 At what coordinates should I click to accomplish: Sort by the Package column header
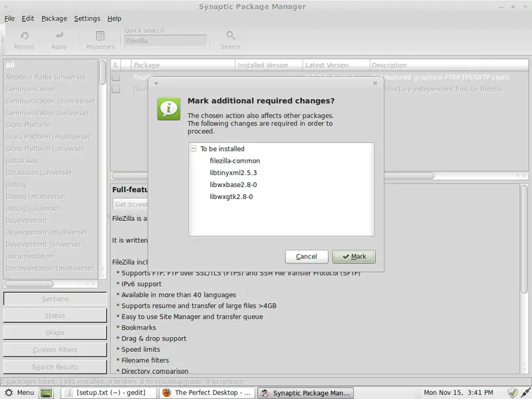point(183,65)
